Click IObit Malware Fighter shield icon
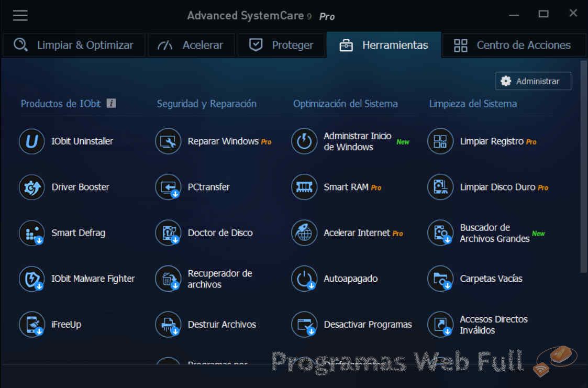Viewport: 588px width, 388px height. coord(32,279)
